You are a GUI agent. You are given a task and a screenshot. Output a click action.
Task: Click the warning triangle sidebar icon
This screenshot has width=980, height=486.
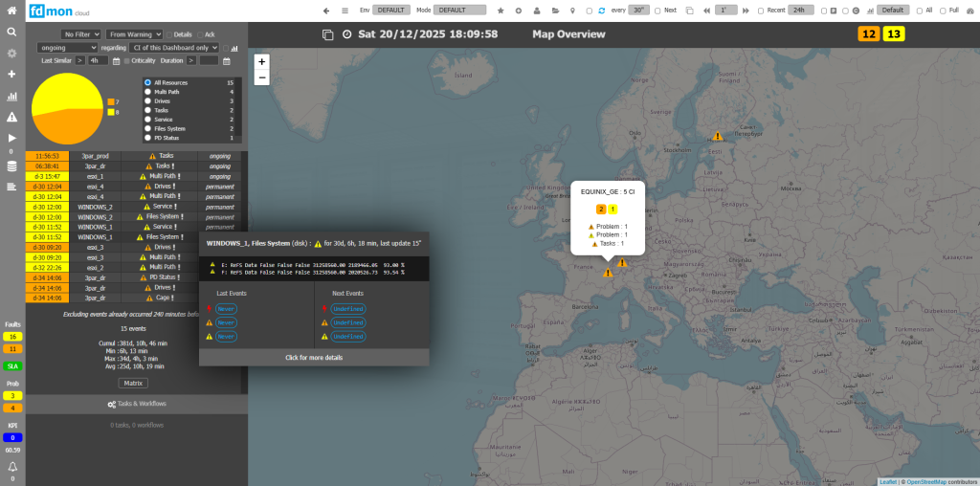tap(11, 117)
